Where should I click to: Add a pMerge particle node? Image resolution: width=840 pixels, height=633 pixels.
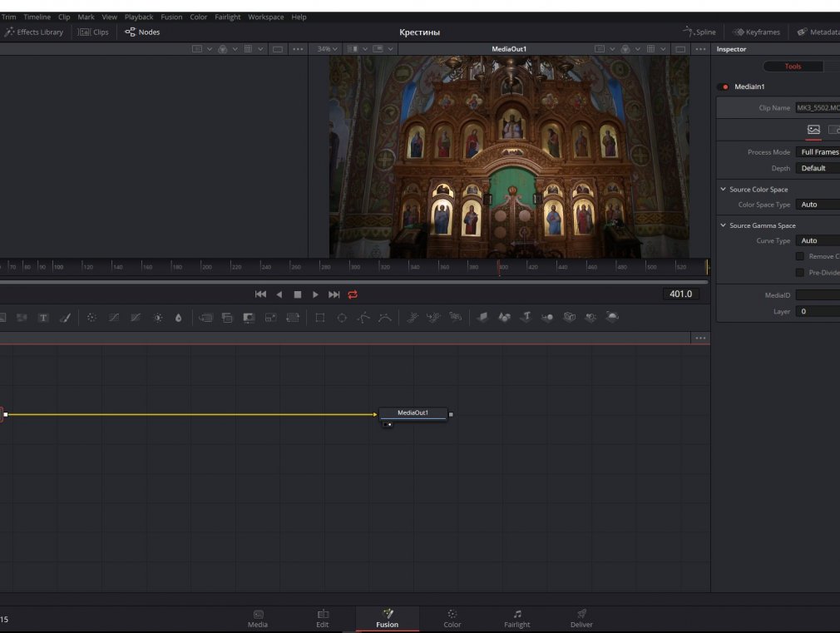[433, 317]
